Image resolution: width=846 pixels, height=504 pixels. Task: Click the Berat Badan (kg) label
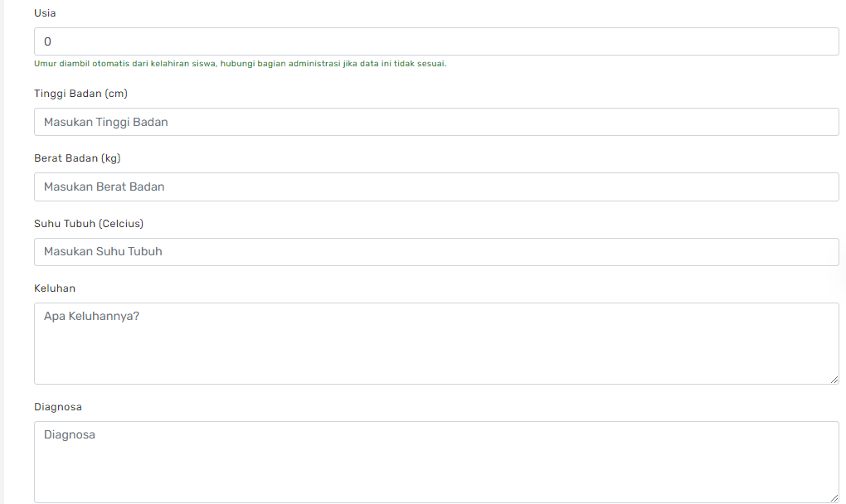[x=77, y=158]
